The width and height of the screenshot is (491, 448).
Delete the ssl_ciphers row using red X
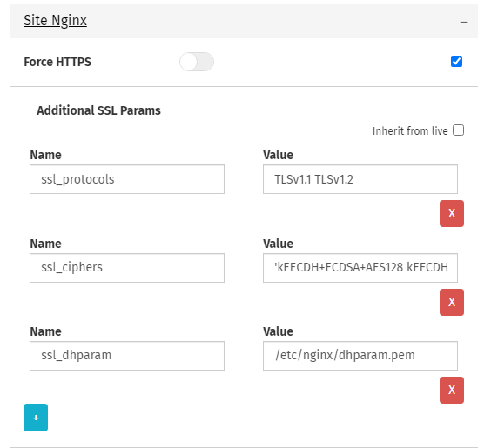point(452,302)
